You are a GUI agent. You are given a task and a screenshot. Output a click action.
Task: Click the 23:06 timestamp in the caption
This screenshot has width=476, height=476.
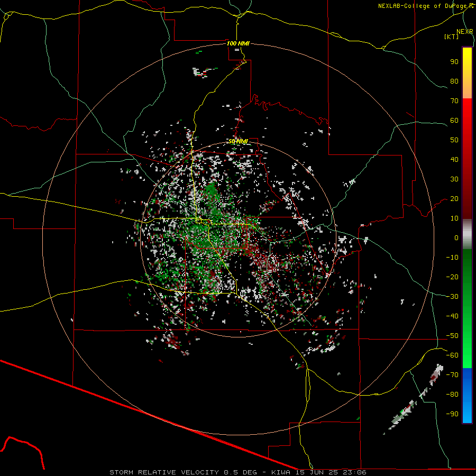click(x=354, y=472)
